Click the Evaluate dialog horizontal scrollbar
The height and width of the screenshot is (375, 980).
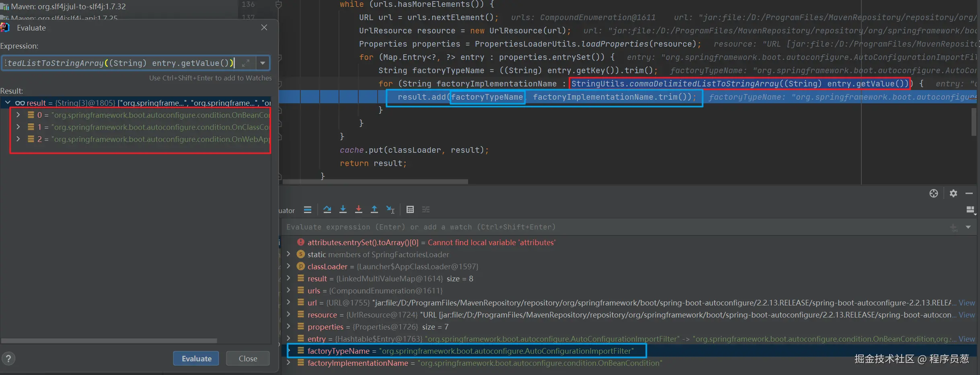(109, 340)
